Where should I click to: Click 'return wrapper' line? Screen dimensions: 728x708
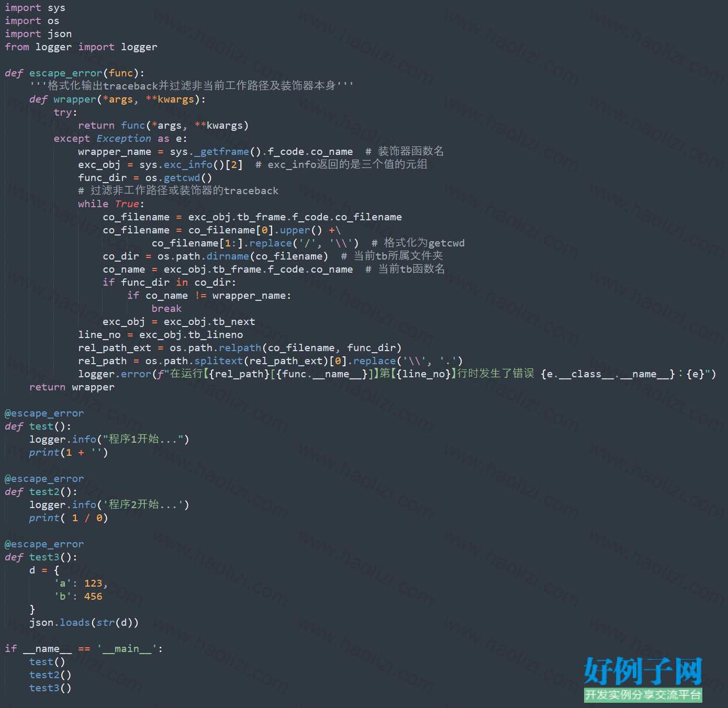[72, 387]
